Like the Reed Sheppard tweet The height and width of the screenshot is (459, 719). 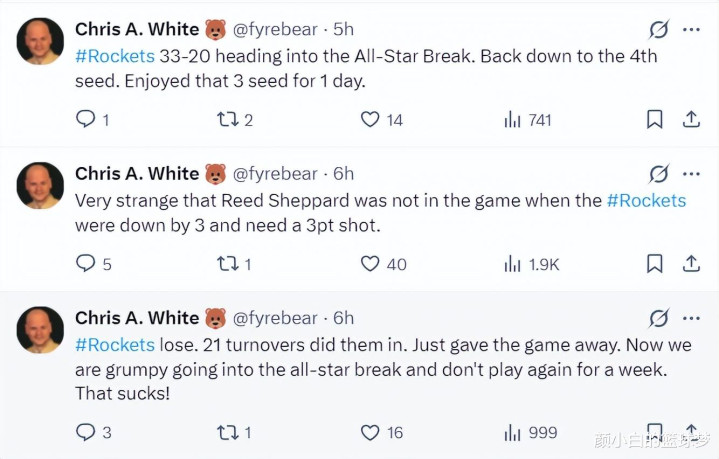click(370, 264)
